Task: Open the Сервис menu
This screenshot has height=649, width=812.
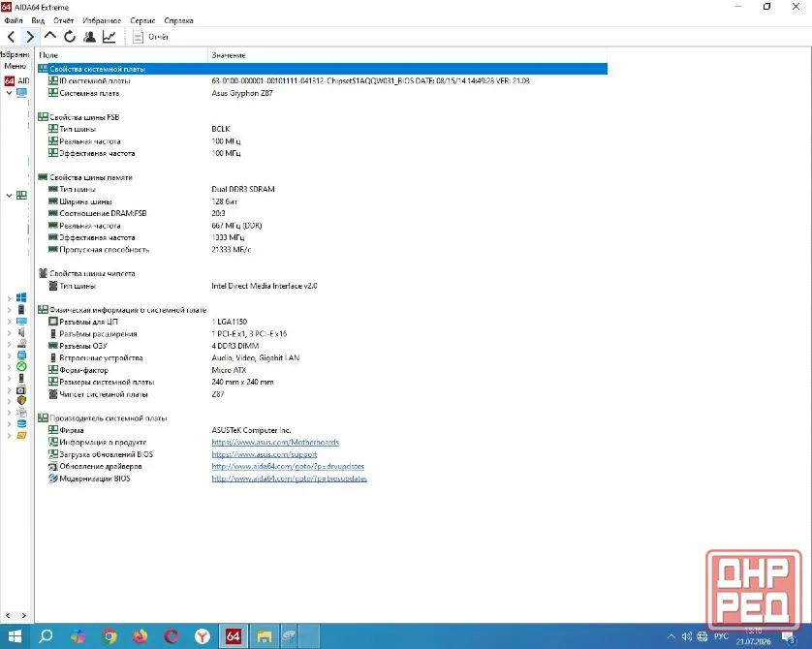Action: pyautogui.click(x=142, y=20)
